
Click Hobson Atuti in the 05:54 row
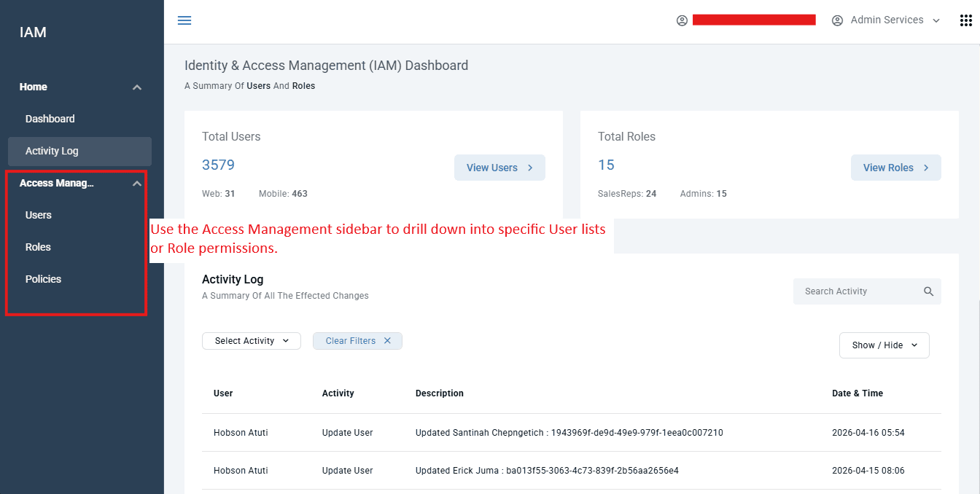[x=241, y=433]
